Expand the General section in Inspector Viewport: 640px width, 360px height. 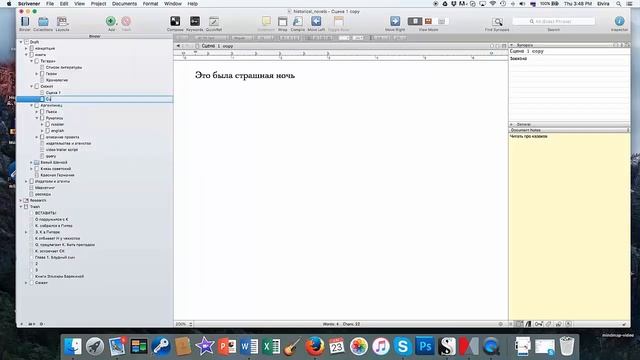(x=512, y=124)
